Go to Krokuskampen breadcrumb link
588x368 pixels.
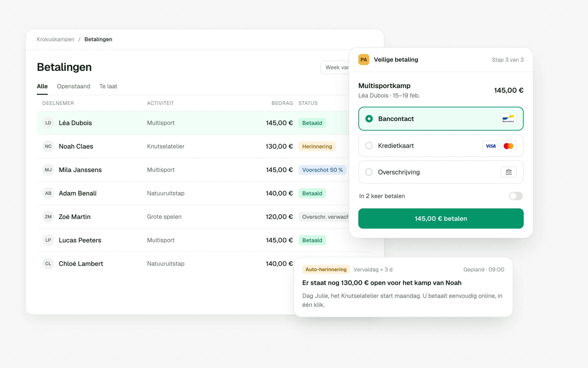point(55,39)
